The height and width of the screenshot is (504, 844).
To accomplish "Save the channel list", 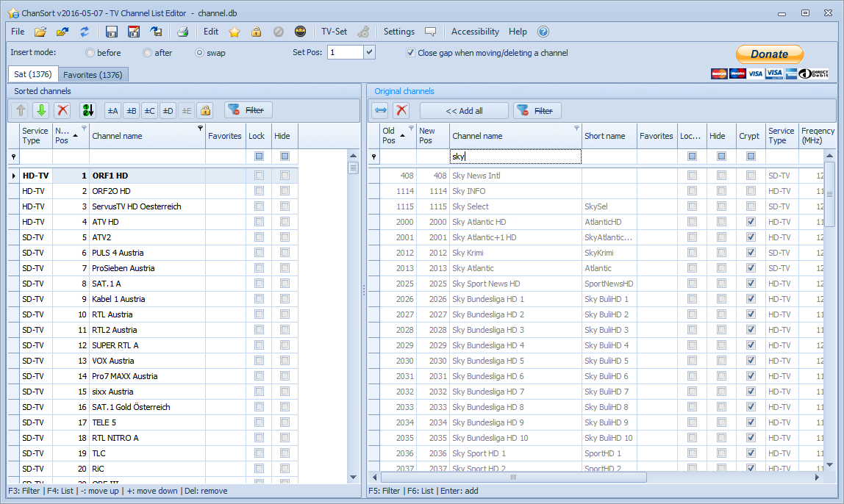I will pyautogui.click(x=111, y=32).
